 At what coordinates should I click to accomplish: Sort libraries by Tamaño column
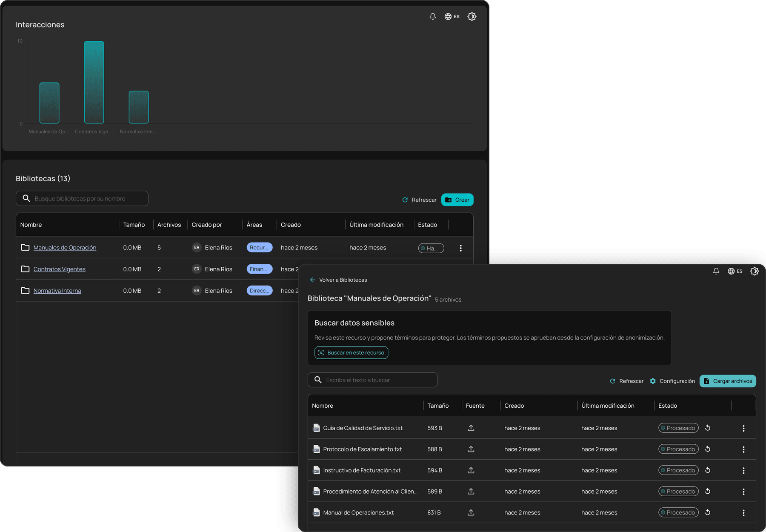click(134, 225)
